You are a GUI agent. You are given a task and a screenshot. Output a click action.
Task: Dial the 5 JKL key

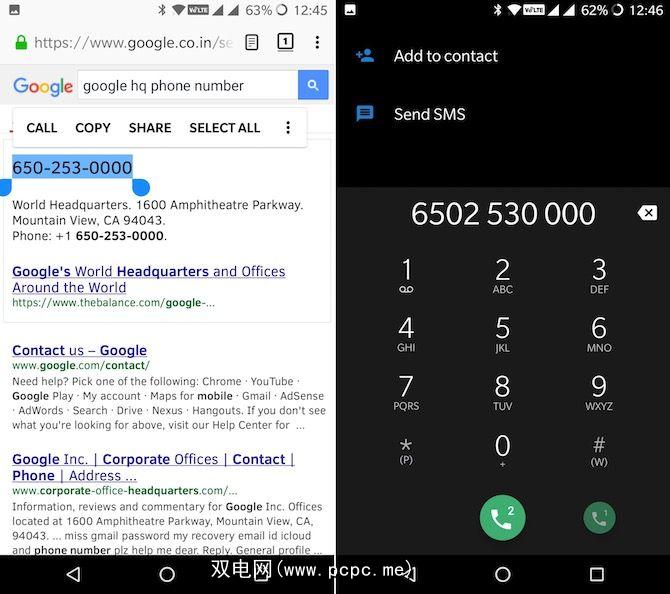tap(502, 334)
